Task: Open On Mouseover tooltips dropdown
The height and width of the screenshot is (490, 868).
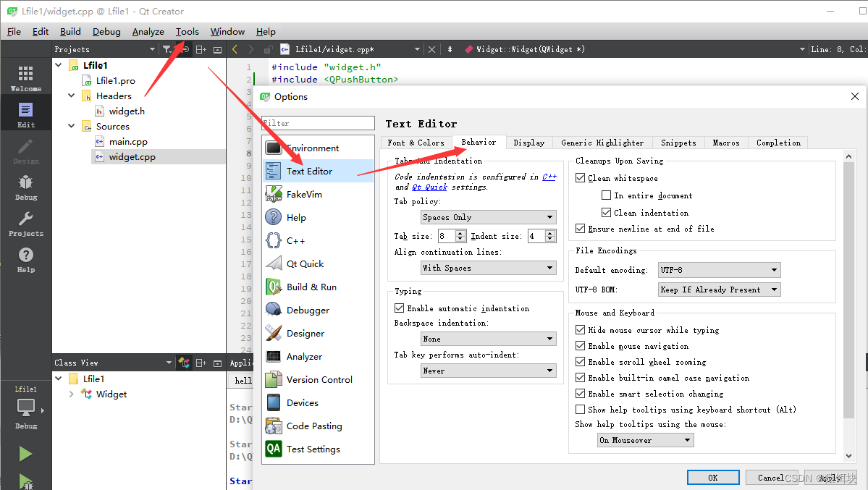Action: 646,440
